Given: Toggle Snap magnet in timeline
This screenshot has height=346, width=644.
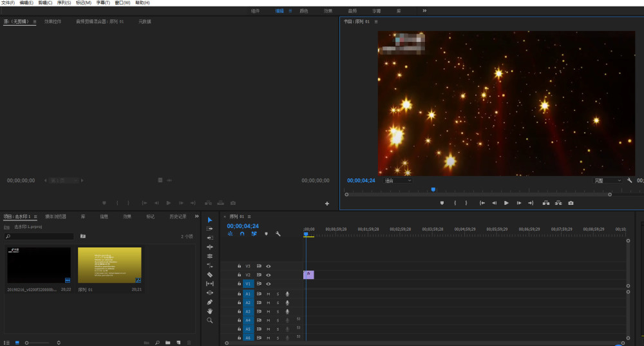Looking at the screenshot, I should 242,234.
